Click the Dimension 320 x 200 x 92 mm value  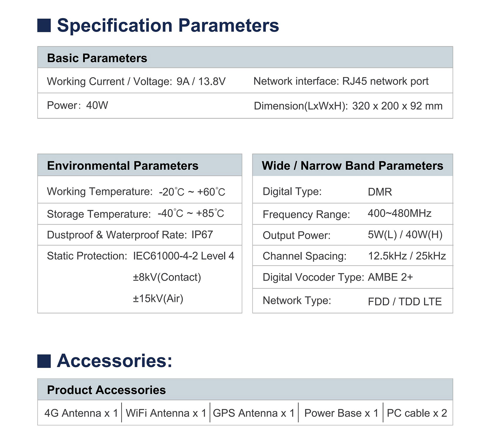(397, 106)
